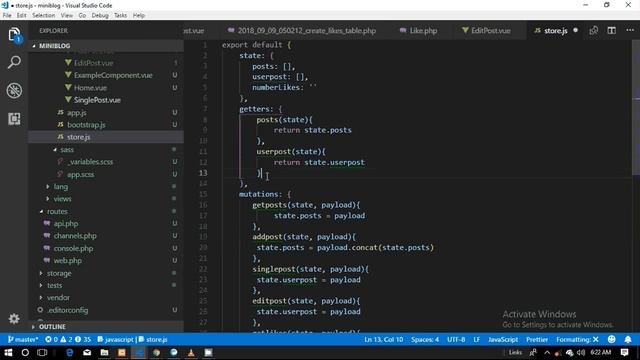Expand the vendor folder
The image size is (640, 360).
[58, 298]
